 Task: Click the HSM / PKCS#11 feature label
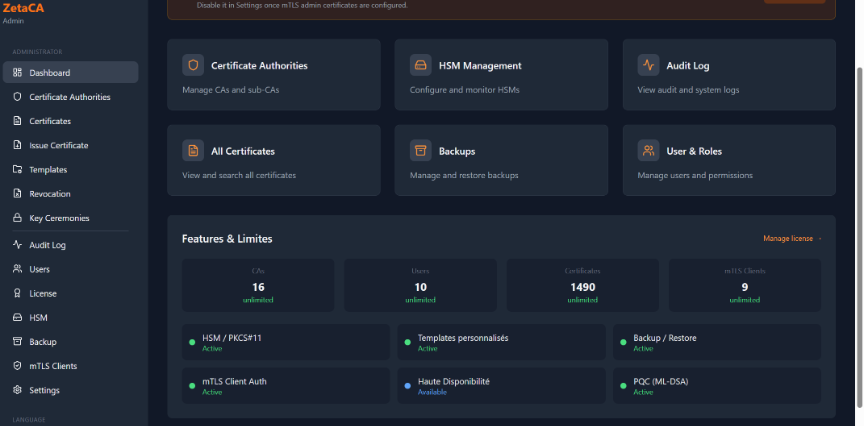point(231,338)
